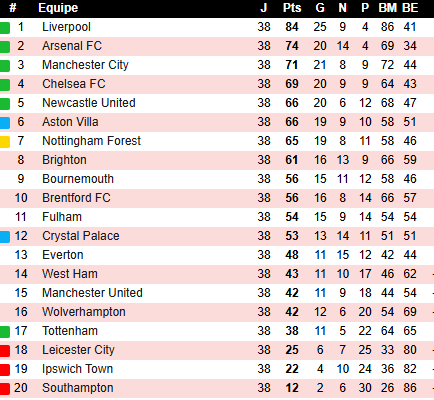Select the Wolverhampton team row name

pyautogui.click(x=84, y=312)
